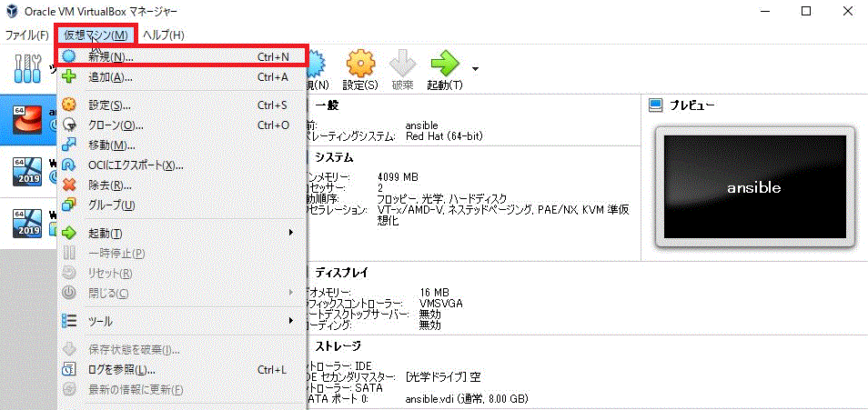Click the 4099 MB memory value
Viewport: 868px width, 410px height.
[x=398, y=177]
